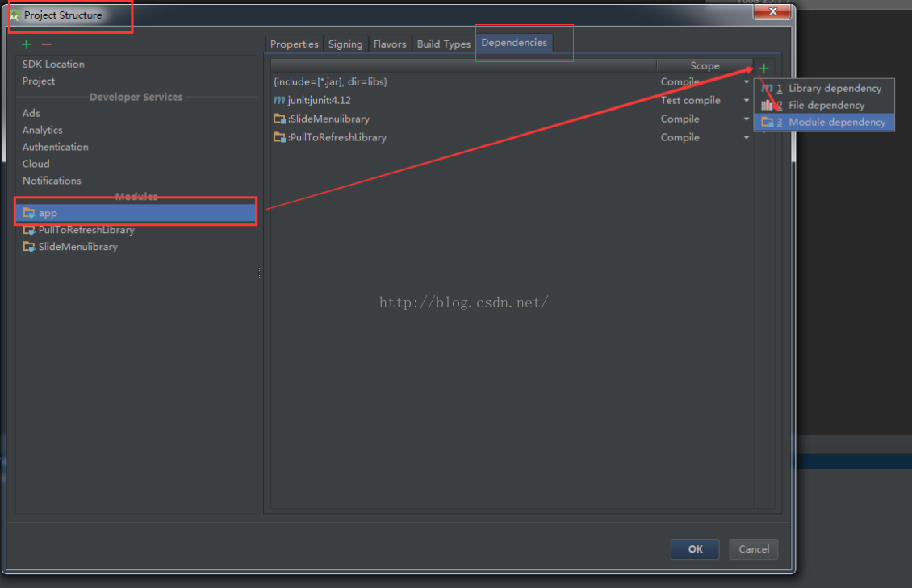Select the Dependencies tab

(x=514, y=43)
